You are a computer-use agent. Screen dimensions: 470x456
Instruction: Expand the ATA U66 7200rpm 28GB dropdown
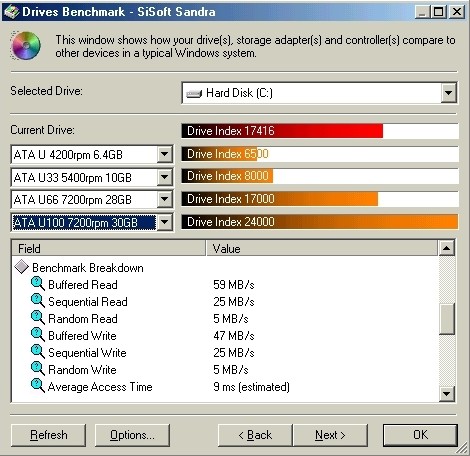[x=164, y=199]
